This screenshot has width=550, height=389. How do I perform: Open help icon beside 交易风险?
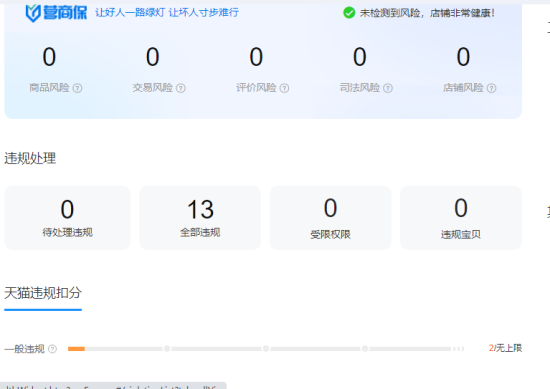point(181,88)
